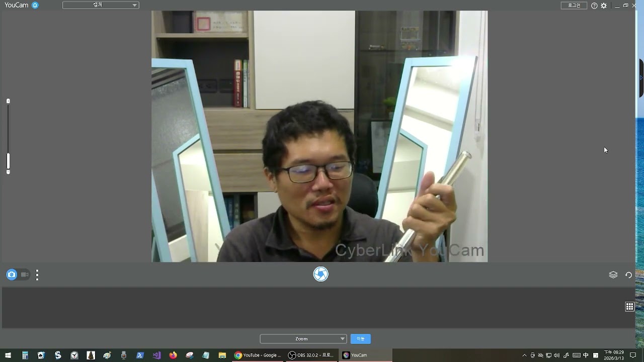Toggle the 中 input method indicator

[586, 355]
